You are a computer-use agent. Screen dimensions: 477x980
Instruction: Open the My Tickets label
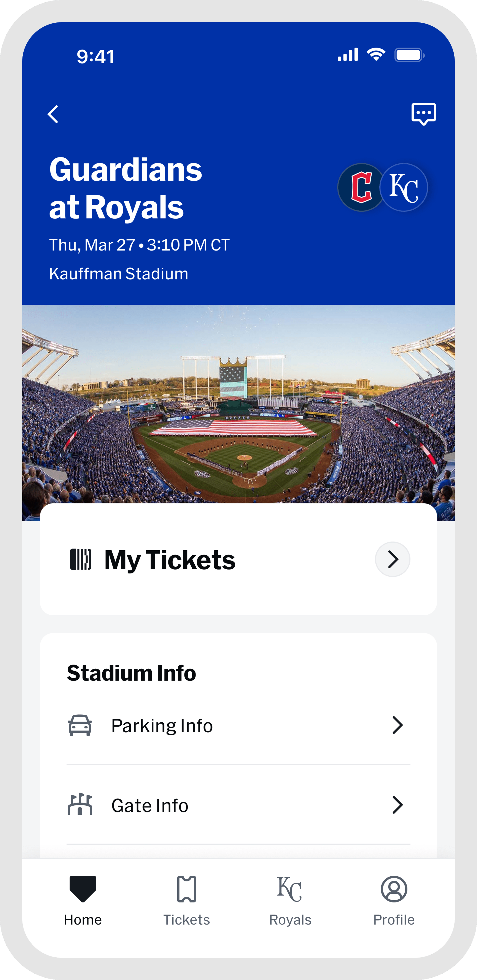(x=170, y=560)
